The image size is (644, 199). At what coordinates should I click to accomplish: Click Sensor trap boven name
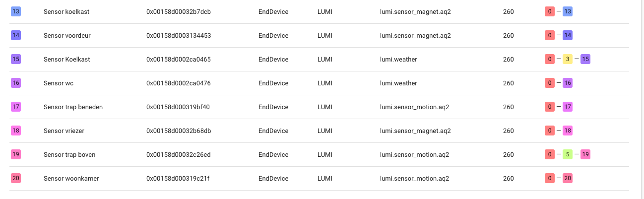tap(69, 154)
